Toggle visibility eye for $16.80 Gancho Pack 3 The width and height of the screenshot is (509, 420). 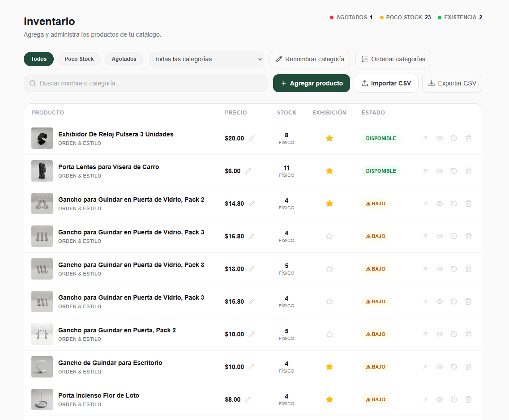[x=440, y=236]
